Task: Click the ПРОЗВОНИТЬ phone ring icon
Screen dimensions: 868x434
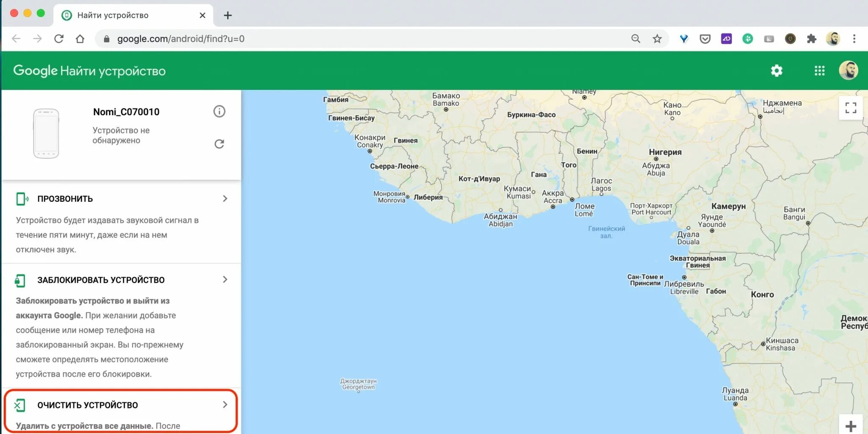Action: click(22, 199)
